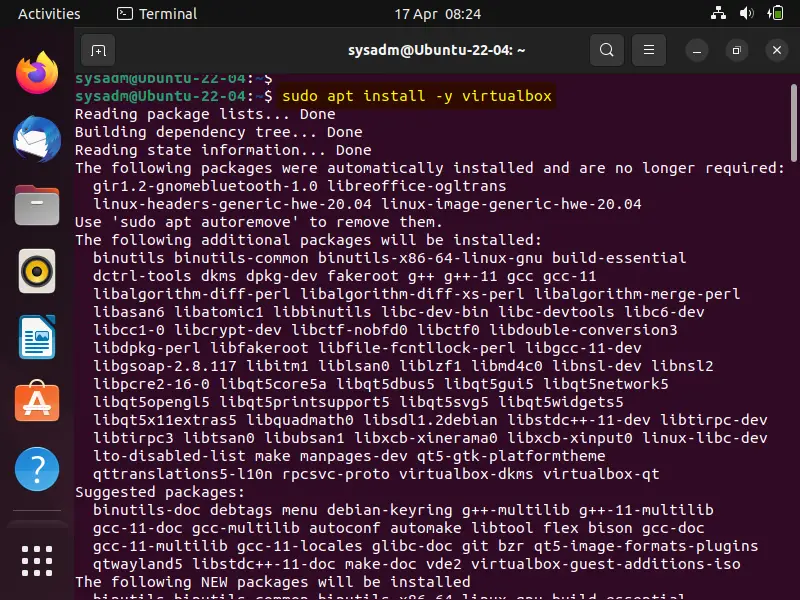The height and width of the screenshot is (600, 800).
Task: Click 'binutils-x86-64-linux-gnu' in the additional packages
Action: point(430,258)
